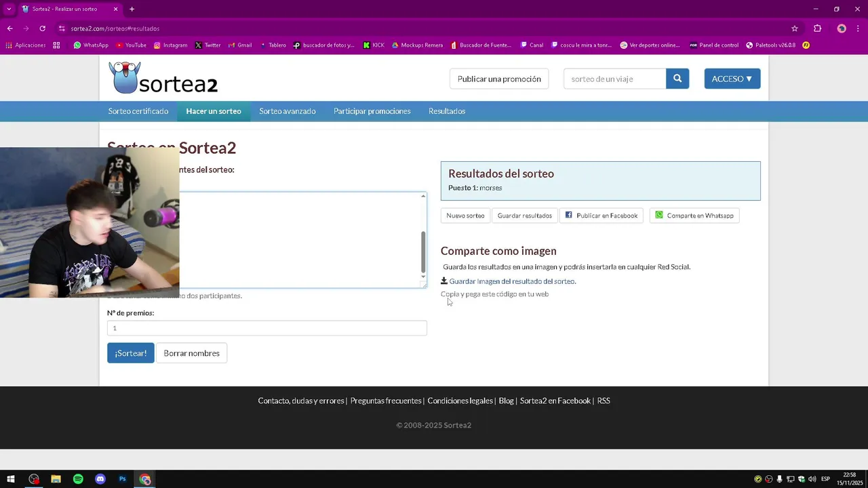Click the WhatsApp icon in Comparte en Whatsapp
The height and width of the screenshot is (488, 868).
pyautogui.click(x=659, y=215)
